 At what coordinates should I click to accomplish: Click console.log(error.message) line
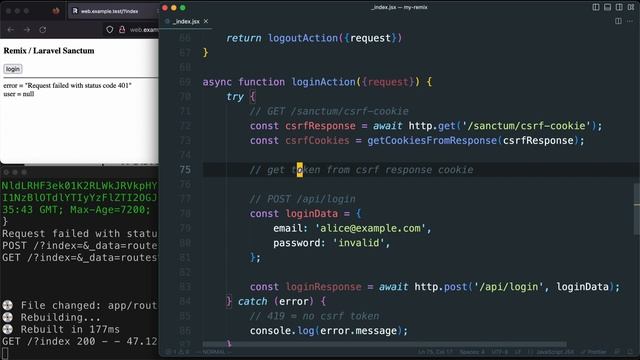click(x=329, y=331)
